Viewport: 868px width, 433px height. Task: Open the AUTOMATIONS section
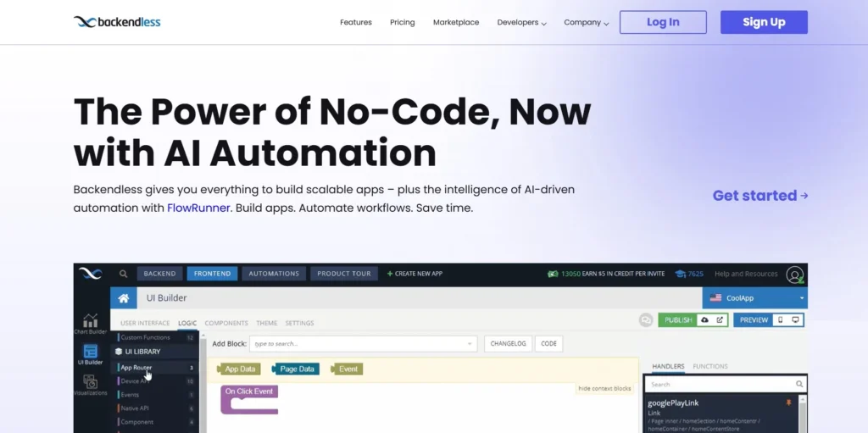click(274, 274)
